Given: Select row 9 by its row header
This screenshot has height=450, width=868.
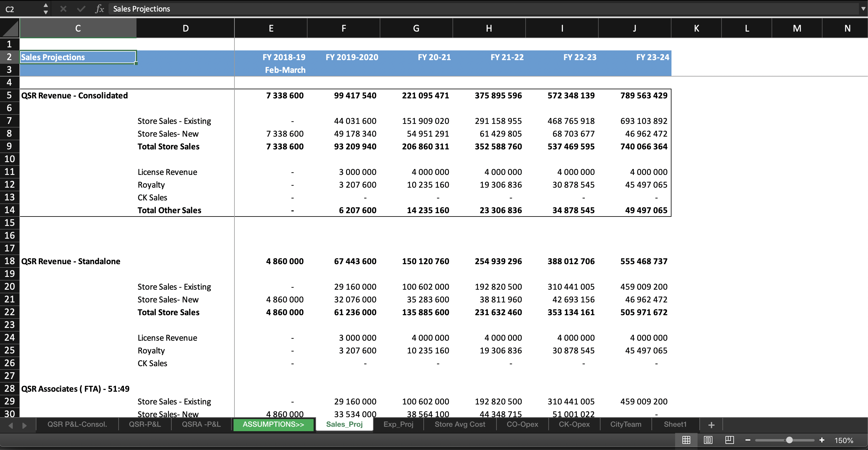Looking at the screenshot, I should [x=9, y=146].
